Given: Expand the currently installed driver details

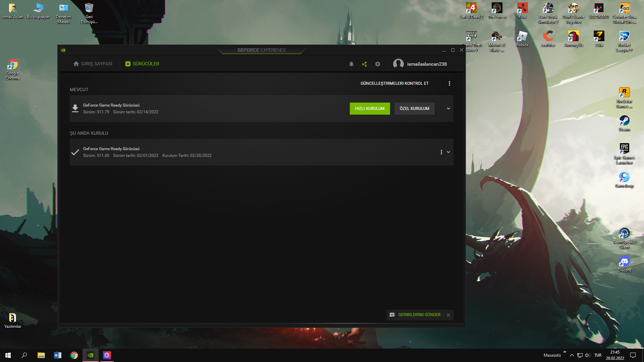Looking at the screenshot, I should click(x=448, y=152).
